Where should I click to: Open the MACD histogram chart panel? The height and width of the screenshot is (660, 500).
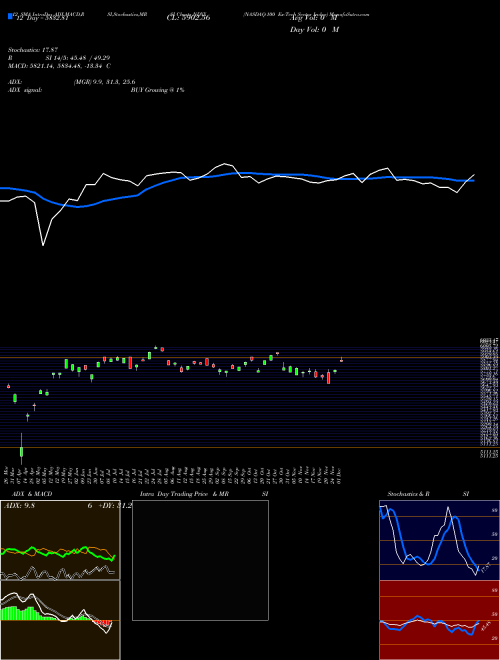click(x=60, y=620)
